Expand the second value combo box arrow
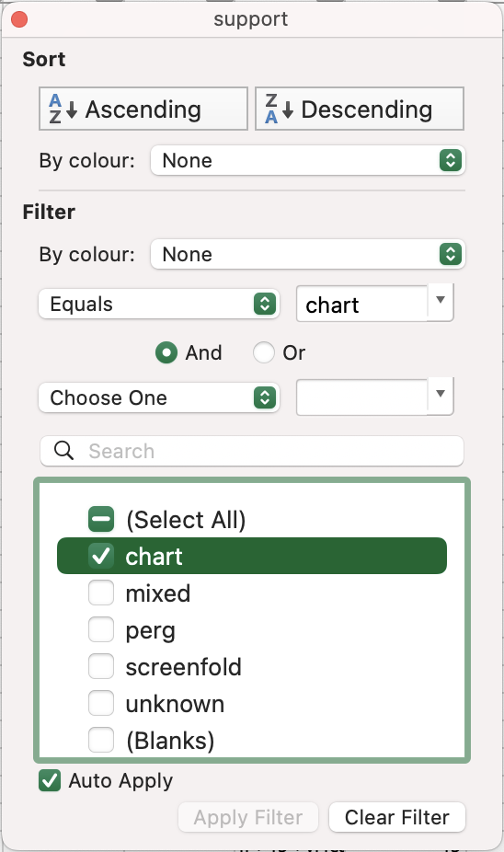 coord(441,395)
